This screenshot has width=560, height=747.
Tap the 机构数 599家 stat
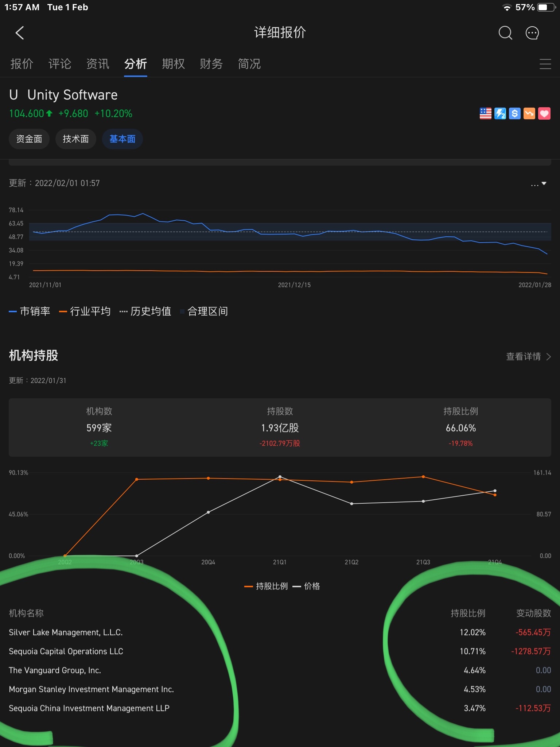[99, 427]
